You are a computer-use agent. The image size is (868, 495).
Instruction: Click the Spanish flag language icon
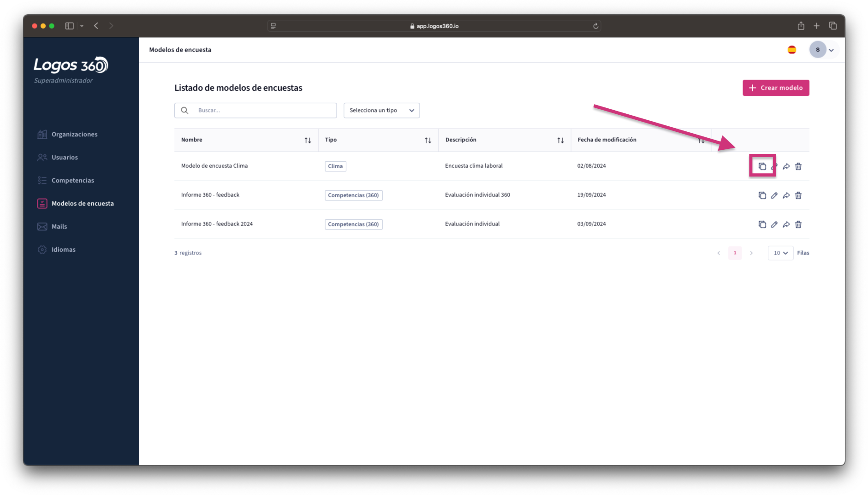(792, 50)
